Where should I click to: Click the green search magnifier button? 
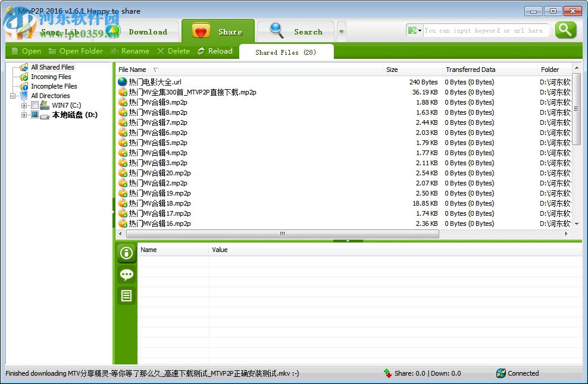point(565,30)
